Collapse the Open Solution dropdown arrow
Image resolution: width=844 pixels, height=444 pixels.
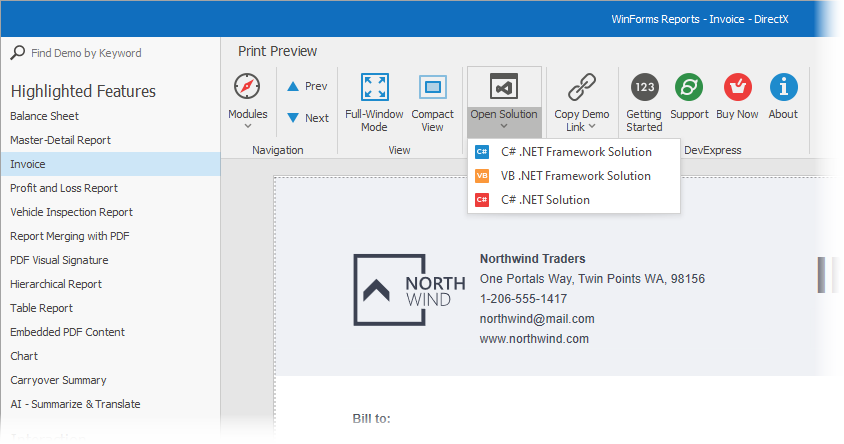(x=504, y=126)
